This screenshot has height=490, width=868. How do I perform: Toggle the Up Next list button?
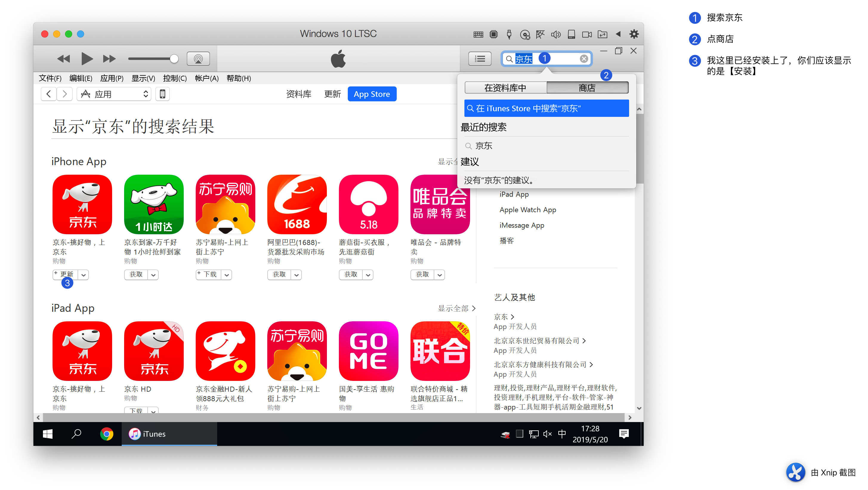pyautogui.click(x=480, y=59)
